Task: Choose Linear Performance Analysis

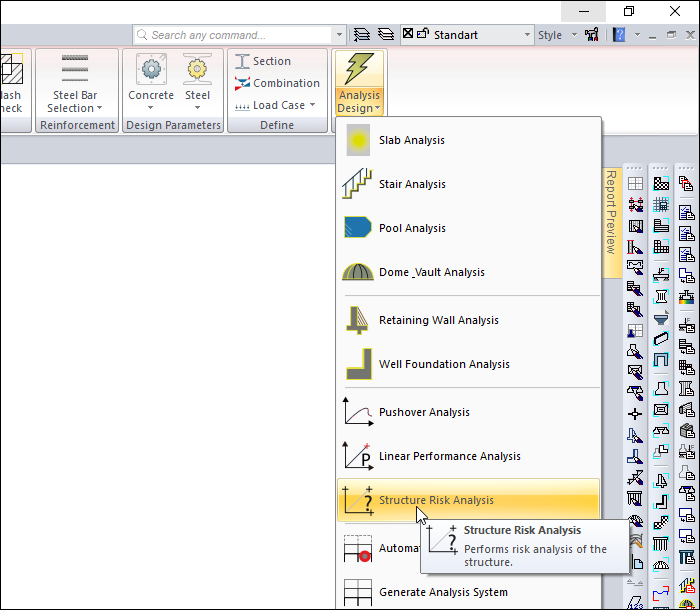Action: tap(468, 456)
